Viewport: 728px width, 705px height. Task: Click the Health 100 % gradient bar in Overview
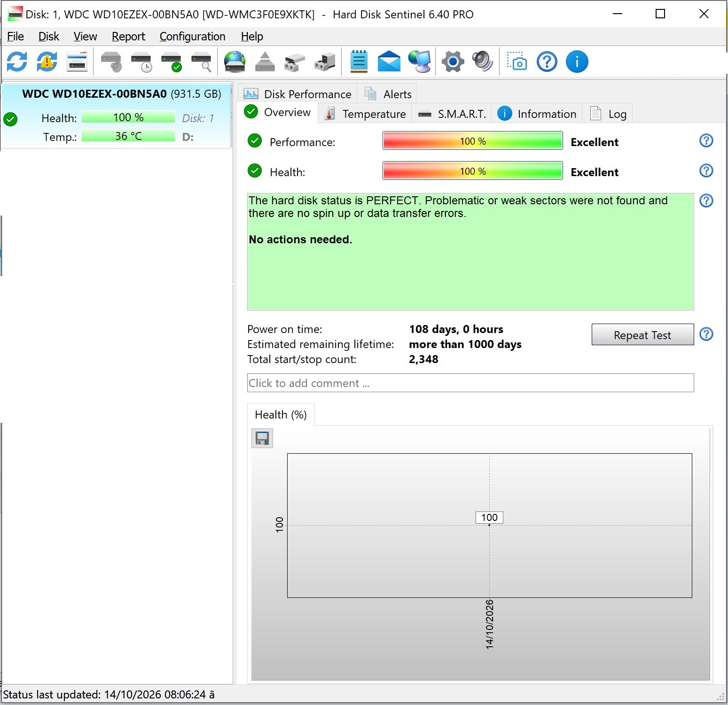coord(473,171)
